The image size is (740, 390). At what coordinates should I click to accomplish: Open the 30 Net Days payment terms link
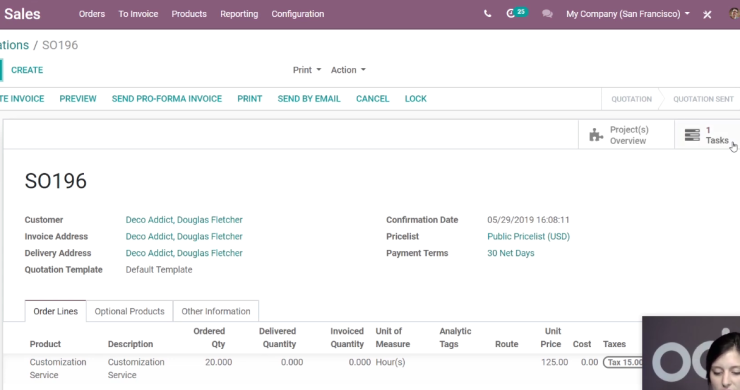511,253
